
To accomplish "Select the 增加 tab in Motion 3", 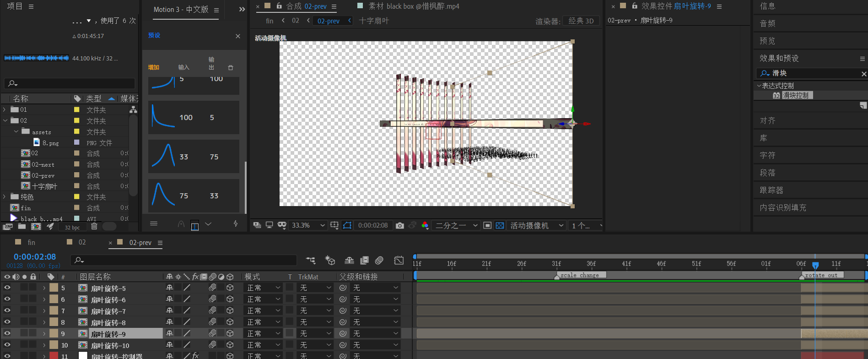I will tap(153, 67).
